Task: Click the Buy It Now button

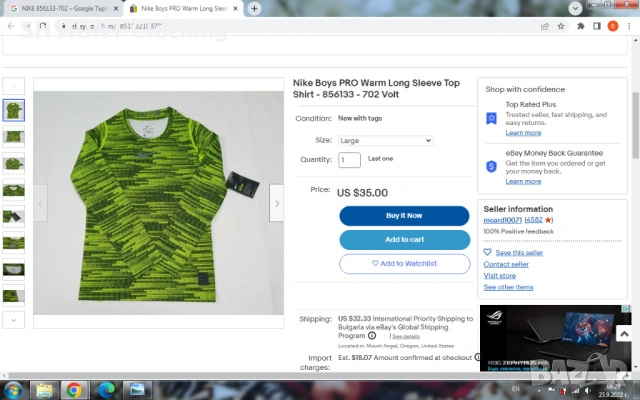Action: (404, 216)
